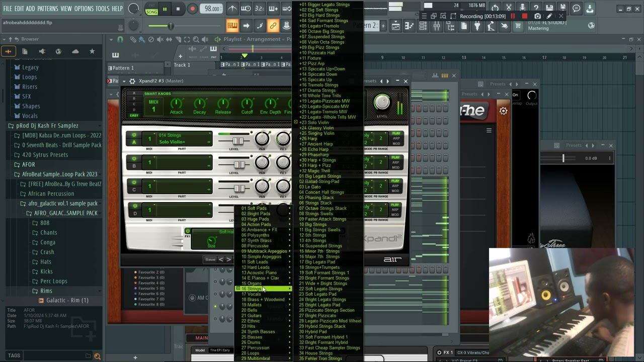Image resolution: width=644 pixels, height=362 pixels.
Task: Expand the 13 Acoustic Piano submenu
Action: pyautogui.click(x=263, y=273)
